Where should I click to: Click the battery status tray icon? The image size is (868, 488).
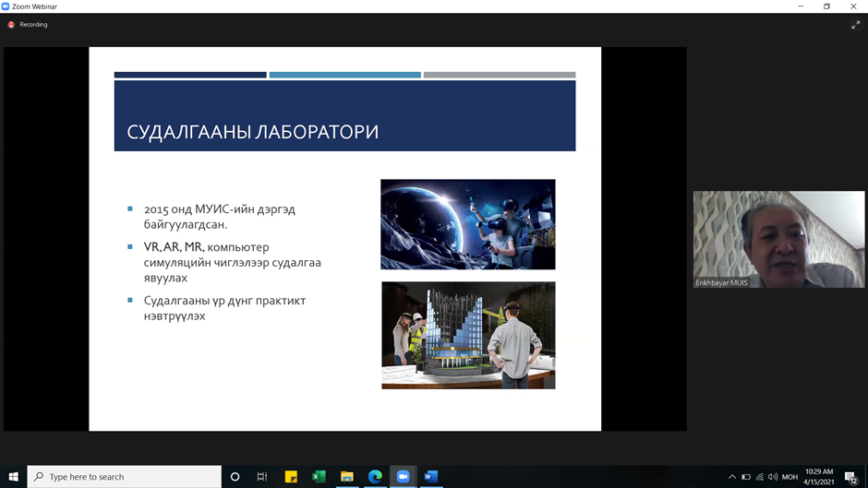tap(746, 477)
